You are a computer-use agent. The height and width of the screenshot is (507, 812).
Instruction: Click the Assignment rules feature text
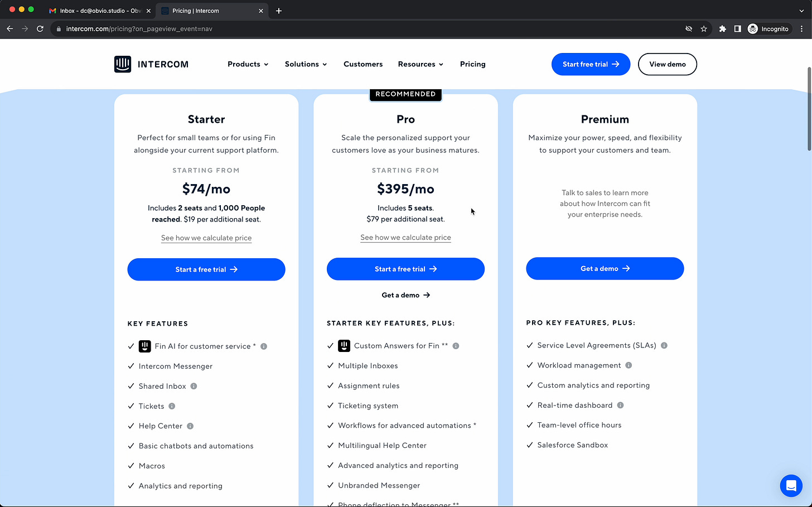pyautogui.click(x=369, y=386)
